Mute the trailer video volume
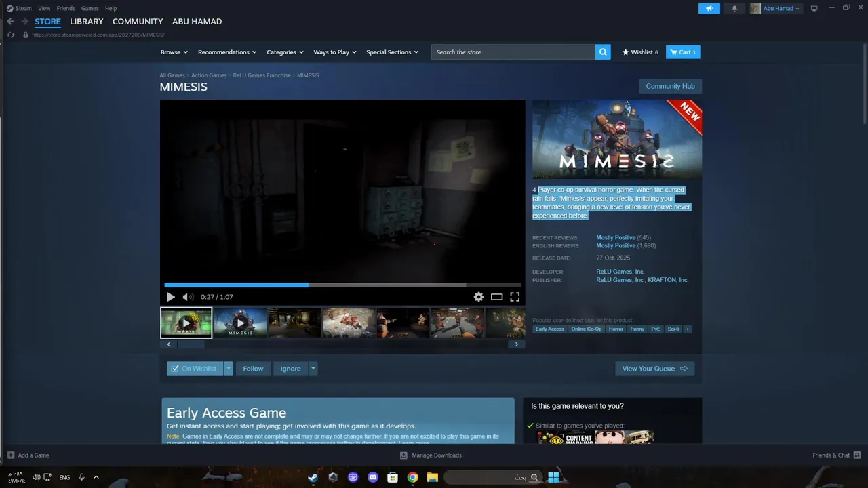 188,297
